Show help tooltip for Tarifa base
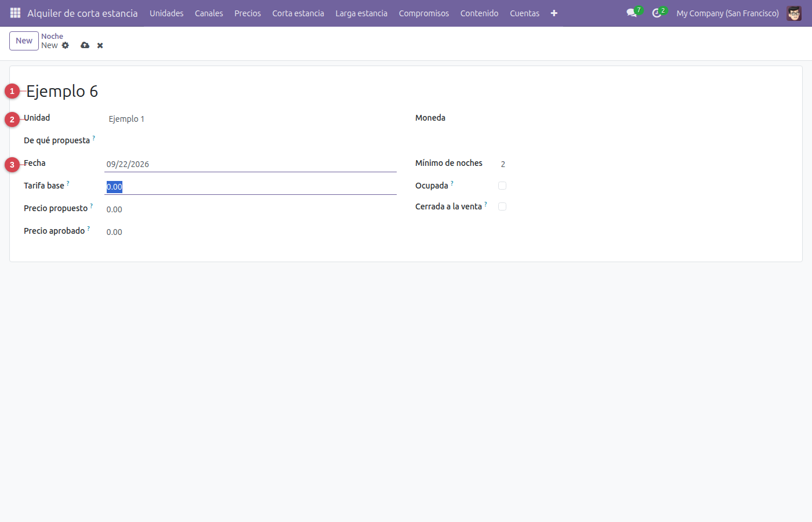 click(x=68, y=183)
